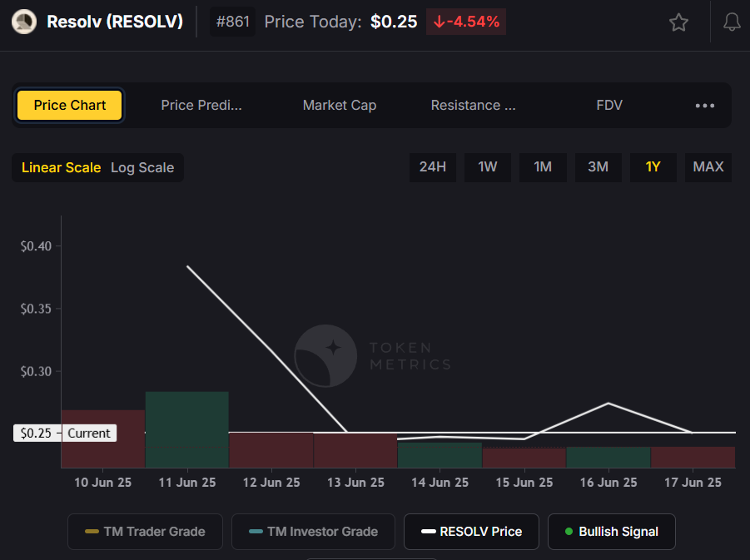This screenshot has width=750, height=560.
Task: Toggle TM Trader Grade legend series
Action: (145, 532)
